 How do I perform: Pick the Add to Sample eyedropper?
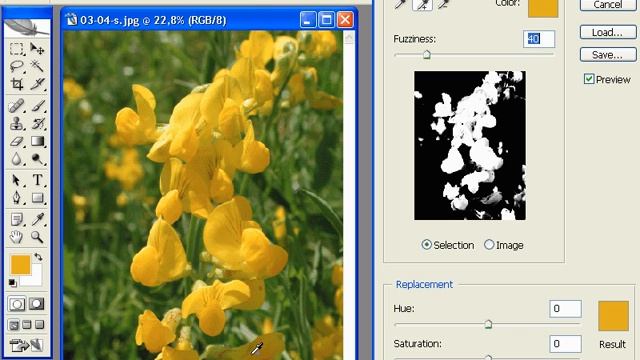pyautogui.click(x=422, y=4)
